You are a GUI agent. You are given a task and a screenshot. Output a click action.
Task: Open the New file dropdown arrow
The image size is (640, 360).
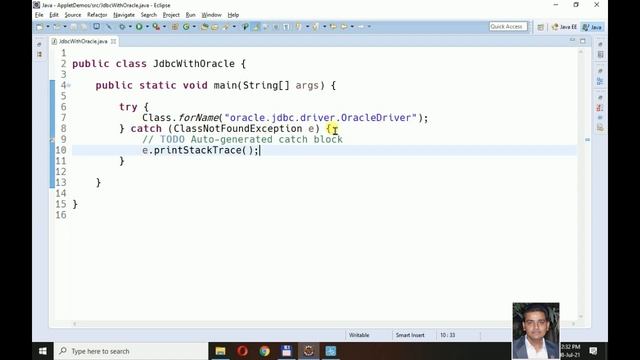coord(48,27)
